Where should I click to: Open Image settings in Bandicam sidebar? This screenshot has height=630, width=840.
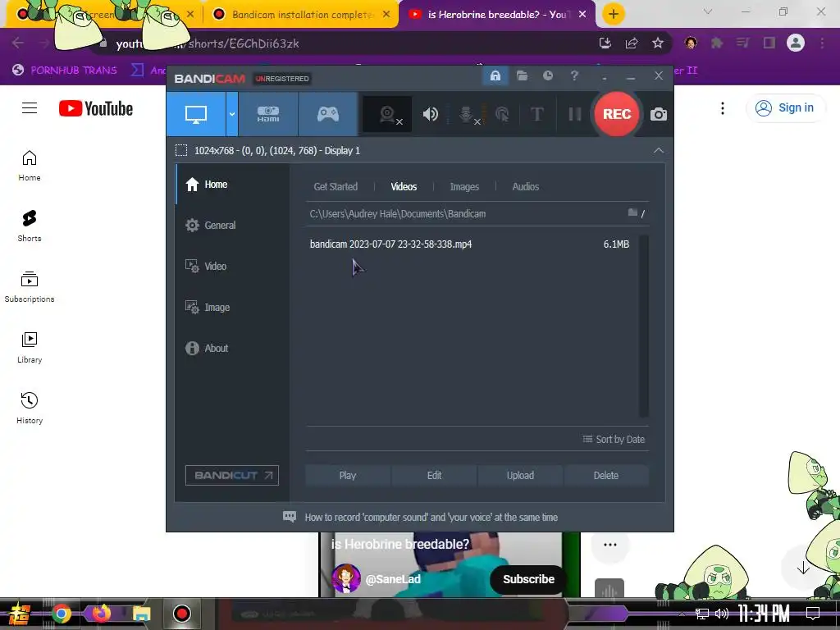tap(233, 307)
